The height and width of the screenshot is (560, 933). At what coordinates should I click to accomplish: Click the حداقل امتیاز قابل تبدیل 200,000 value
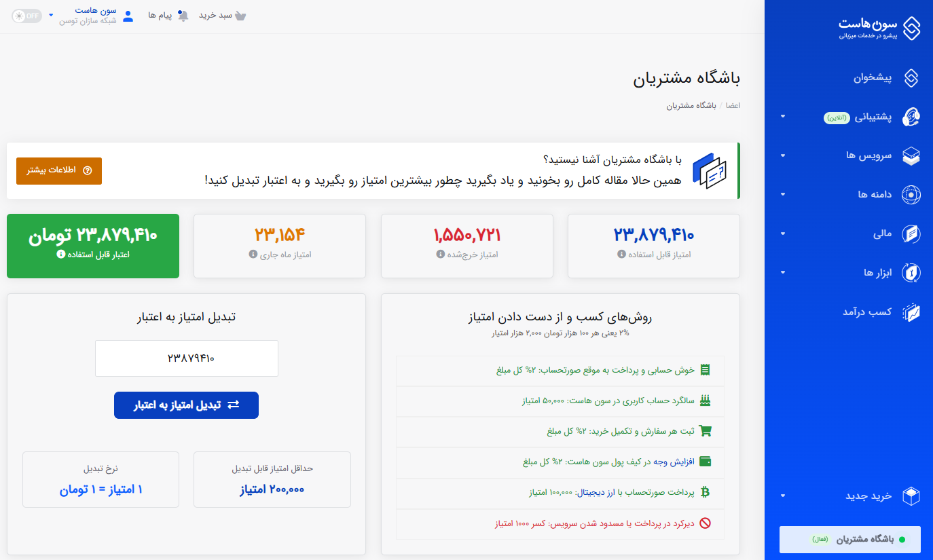[272, 489]
